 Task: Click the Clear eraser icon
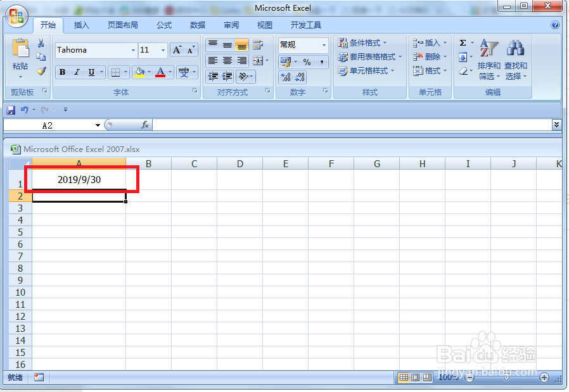click(x=463, y=71)
